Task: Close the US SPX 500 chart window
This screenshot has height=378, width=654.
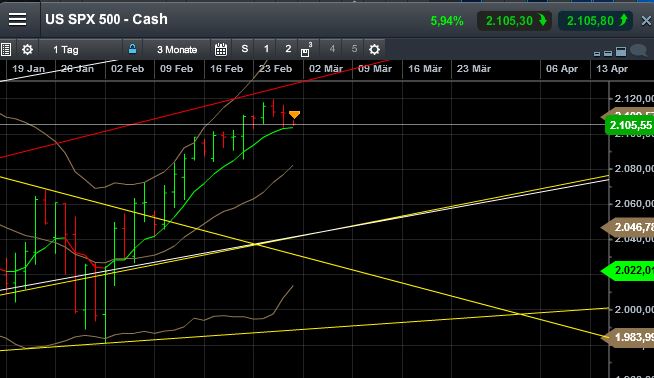Action: coord(646,20)
